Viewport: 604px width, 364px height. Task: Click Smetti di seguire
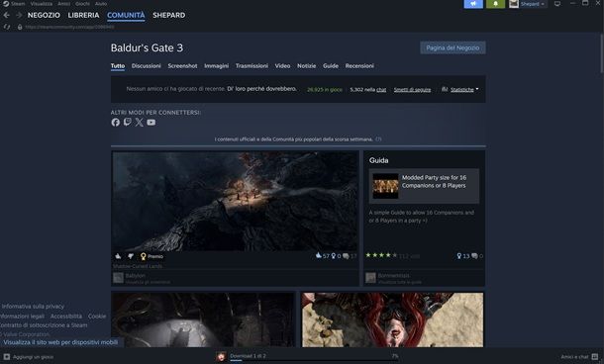pos(412,90)
